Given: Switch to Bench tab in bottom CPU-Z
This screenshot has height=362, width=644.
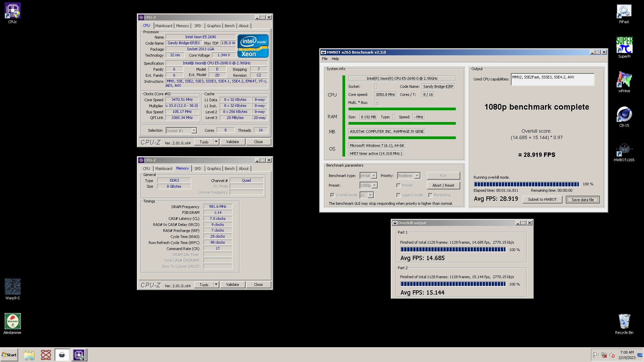Looking at the screenshot, I should click(230, 169).
